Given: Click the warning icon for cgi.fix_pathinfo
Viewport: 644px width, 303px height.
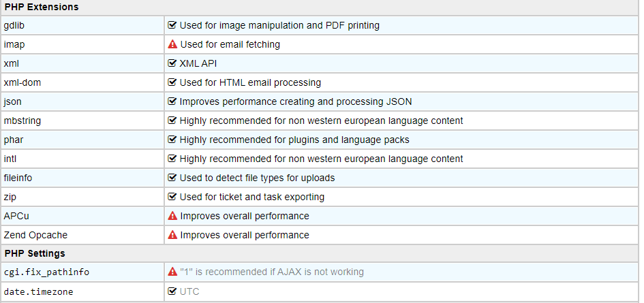Looking at the screenshot, I should pos(172,272).
